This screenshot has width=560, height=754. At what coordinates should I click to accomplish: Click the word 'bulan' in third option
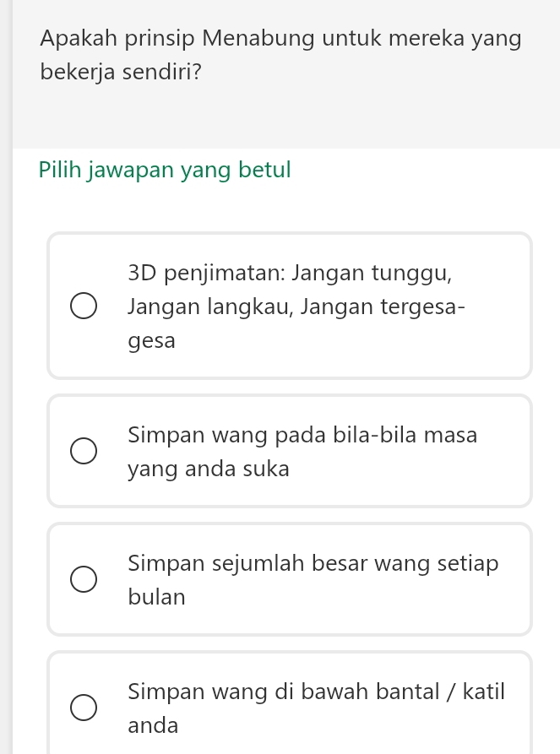[x=156, y=597]
